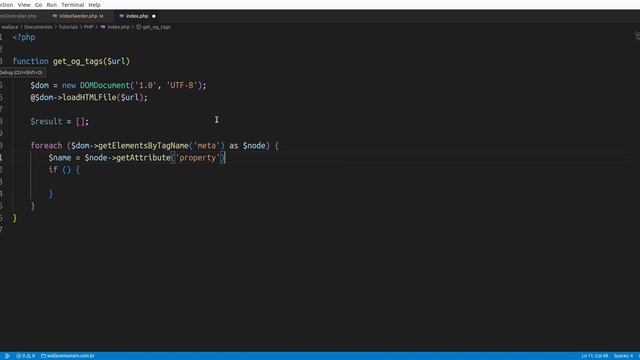Click the unsaved dot on index.php tab
Image resolution: width=640 pixels, height=360 pixels.
tap(154, 16)
